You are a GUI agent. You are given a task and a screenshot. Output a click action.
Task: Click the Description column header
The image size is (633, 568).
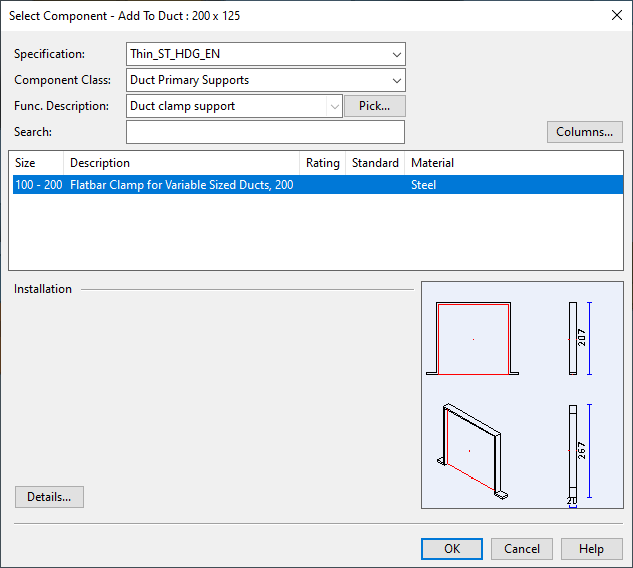[180, 163]
